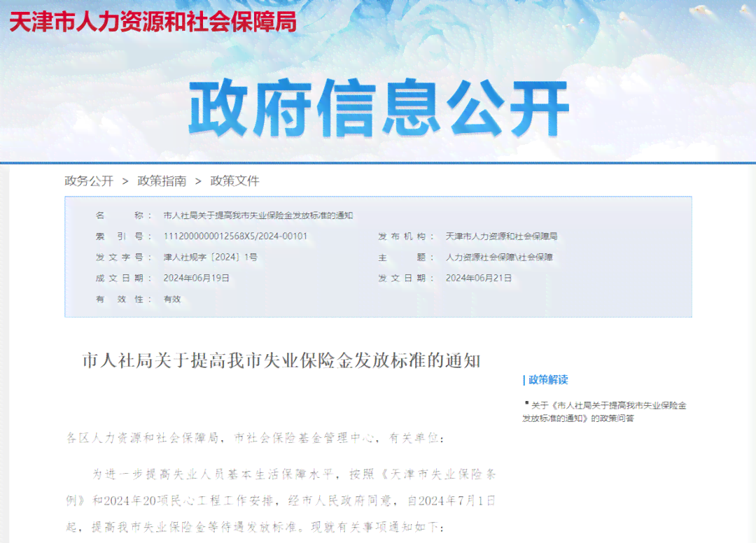The height and width of the screenshot is (543, 756).
Task: Click document number 津人社规字〔2024〕1号
Action: 210,258
